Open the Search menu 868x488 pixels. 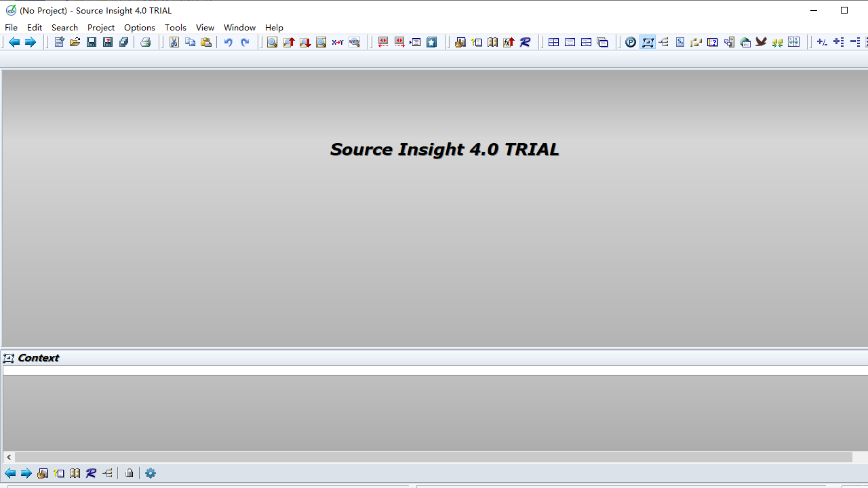[64, 27]
